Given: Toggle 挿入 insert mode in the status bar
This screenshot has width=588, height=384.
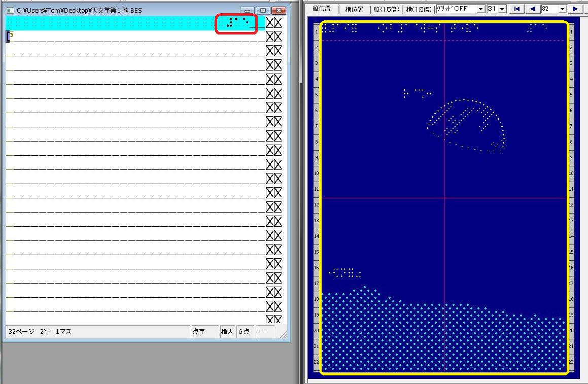Looking at the screenshot, I should pyautogui.click(x=227, y=332).
